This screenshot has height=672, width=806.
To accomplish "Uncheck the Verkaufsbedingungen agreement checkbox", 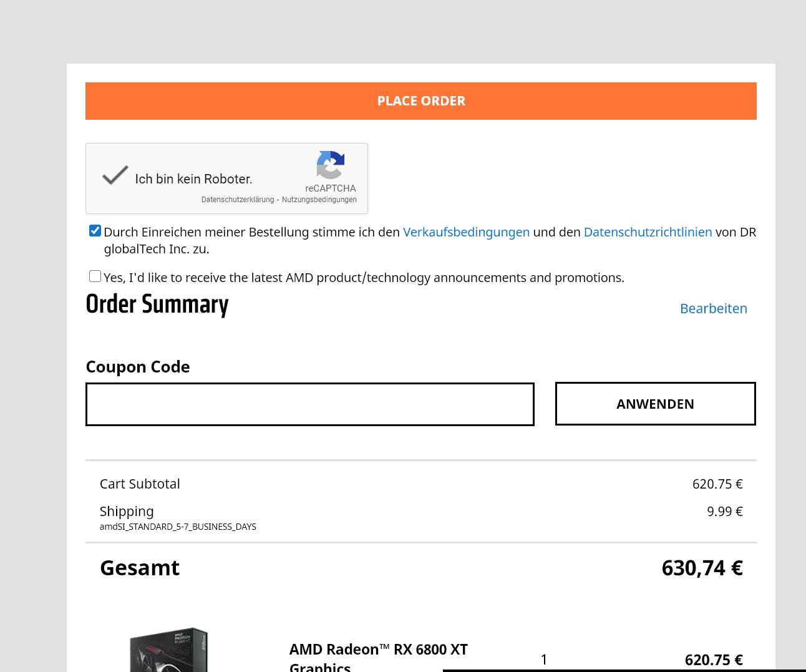I will click(95, 231).
